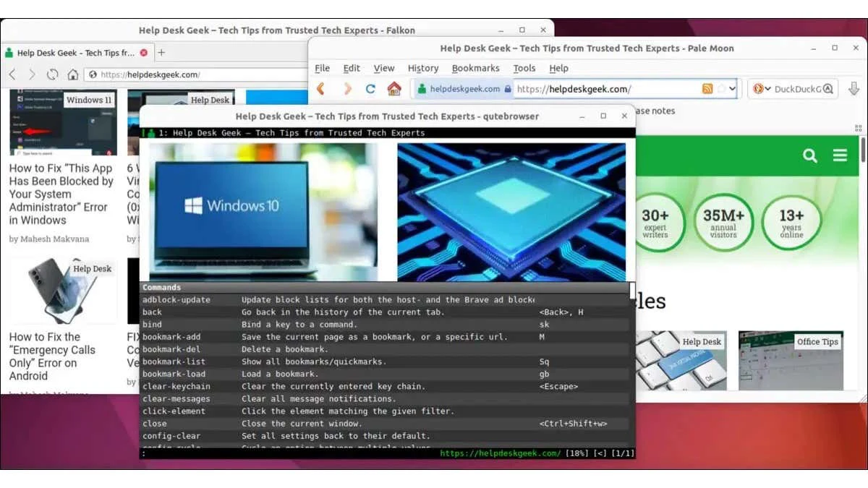This screenshot has width=868, height=488.
Task: Open the DuckDuckGo search engine dropdown
Action: coord(761,89)
